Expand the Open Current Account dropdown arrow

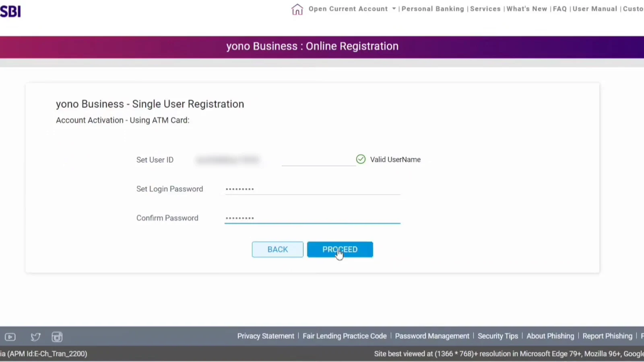(394, 9)
